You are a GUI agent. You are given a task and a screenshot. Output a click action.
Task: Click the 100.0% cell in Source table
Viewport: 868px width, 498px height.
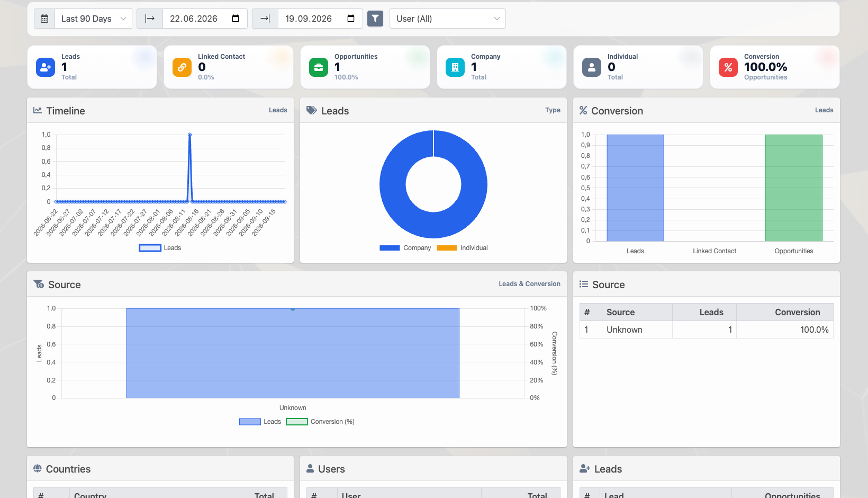click(785, 330)
